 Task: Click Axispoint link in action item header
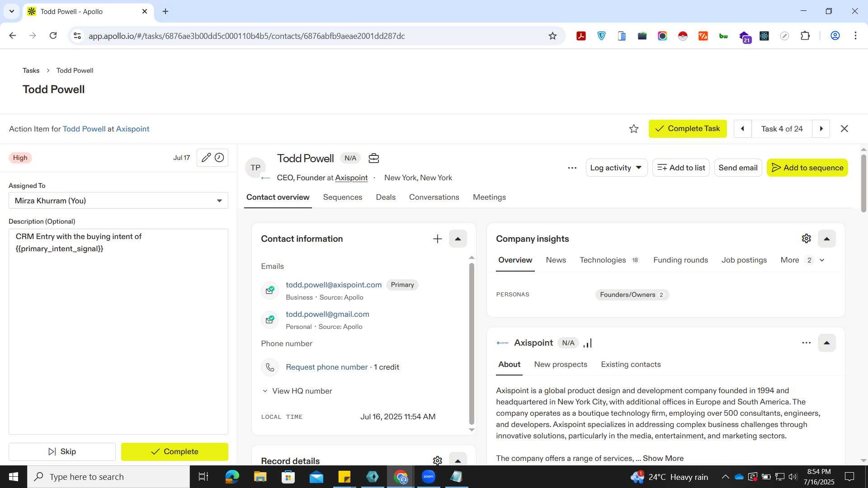click(x=132, y=129)
